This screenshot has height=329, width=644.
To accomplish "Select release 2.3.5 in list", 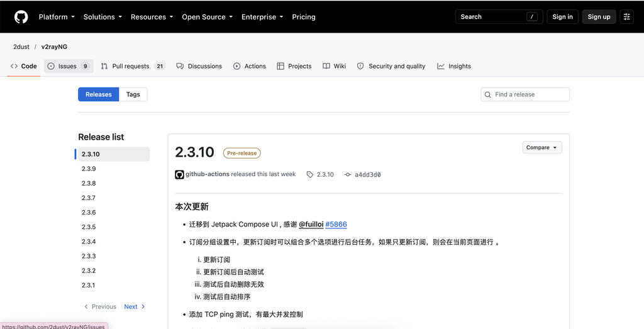I will [114, 227].
